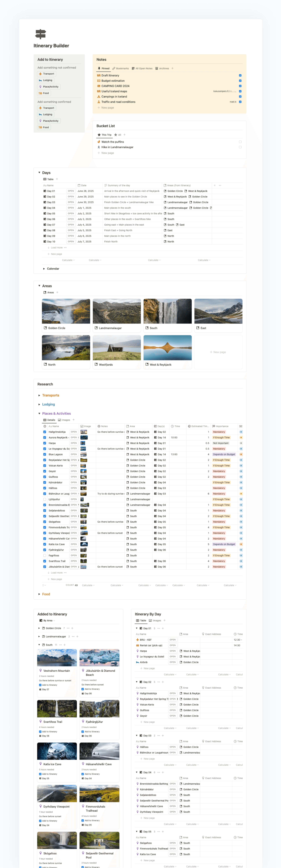Open the options menu for the South group
The height and width of the screenshot is (868, 281).
[61, 645]
